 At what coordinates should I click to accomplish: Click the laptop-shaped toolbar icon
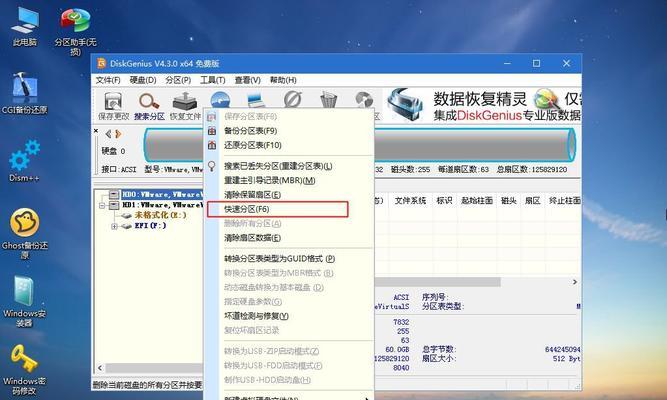(x=257, y=100)
